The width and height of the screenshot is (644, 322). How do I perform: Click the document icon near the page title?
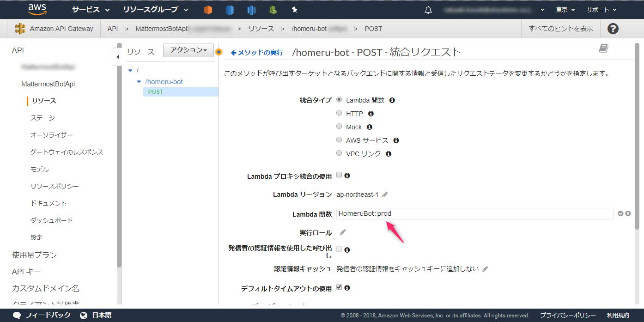(x=603, y=48)
